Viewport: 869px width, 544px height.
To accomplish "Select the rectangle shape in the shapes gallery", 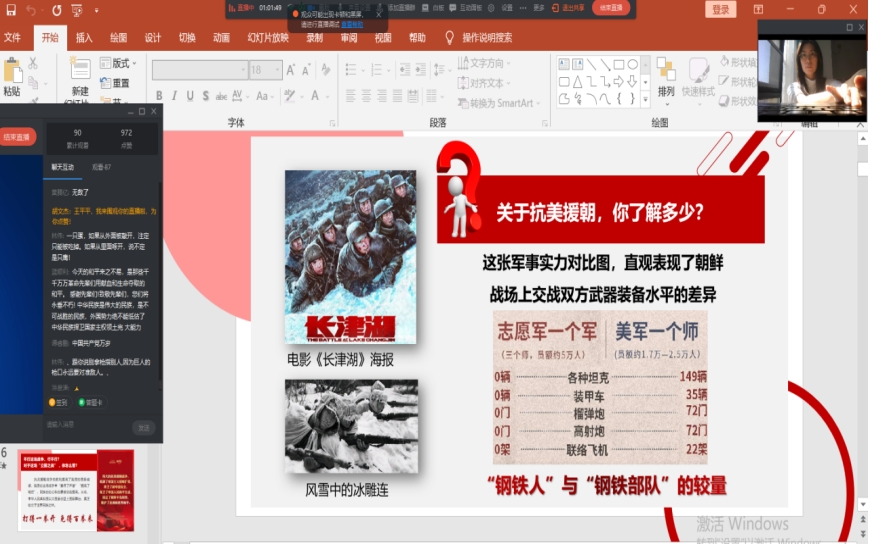I will (x=619, y=64).
